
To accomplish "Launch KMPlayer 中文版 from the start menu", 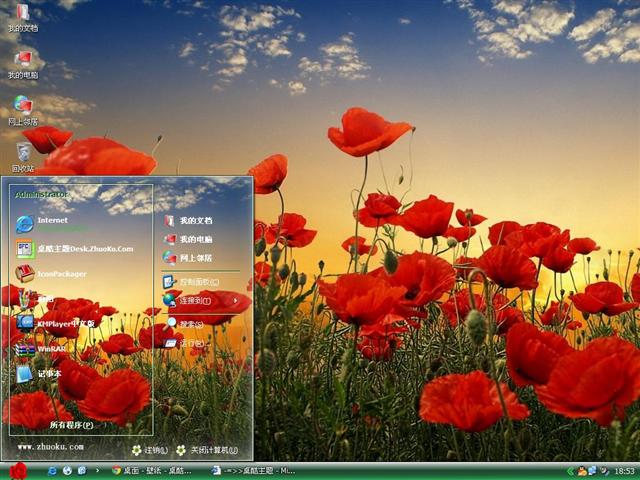I will (x=65, y=324).
